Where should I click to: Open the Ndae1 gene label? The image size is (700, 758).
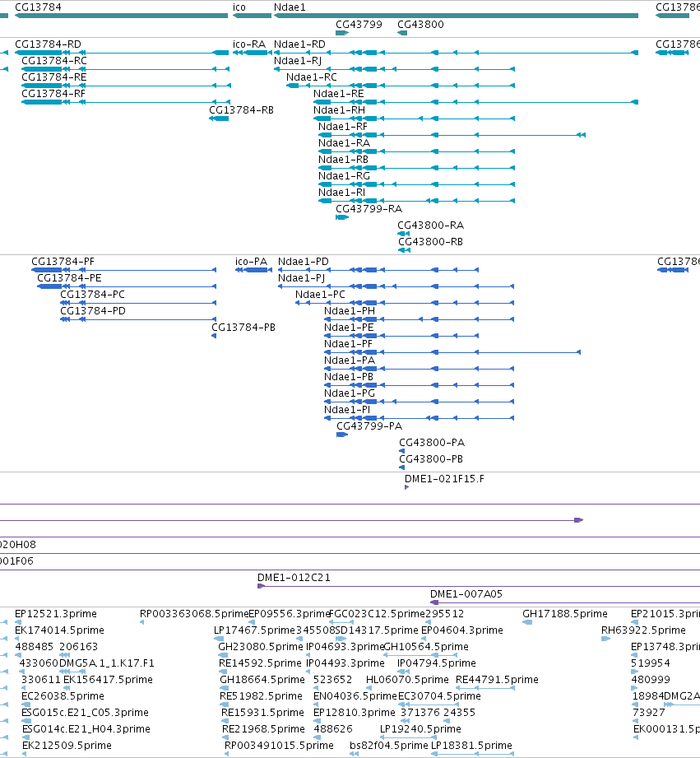click(x=290, y=7)
